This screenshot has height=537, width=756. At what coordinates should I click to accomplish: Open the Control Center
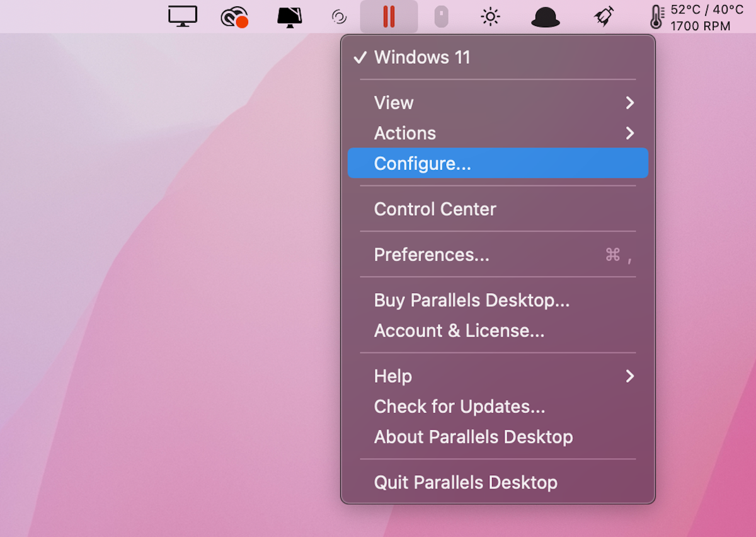pyautogui.click(x=435, y=209)
